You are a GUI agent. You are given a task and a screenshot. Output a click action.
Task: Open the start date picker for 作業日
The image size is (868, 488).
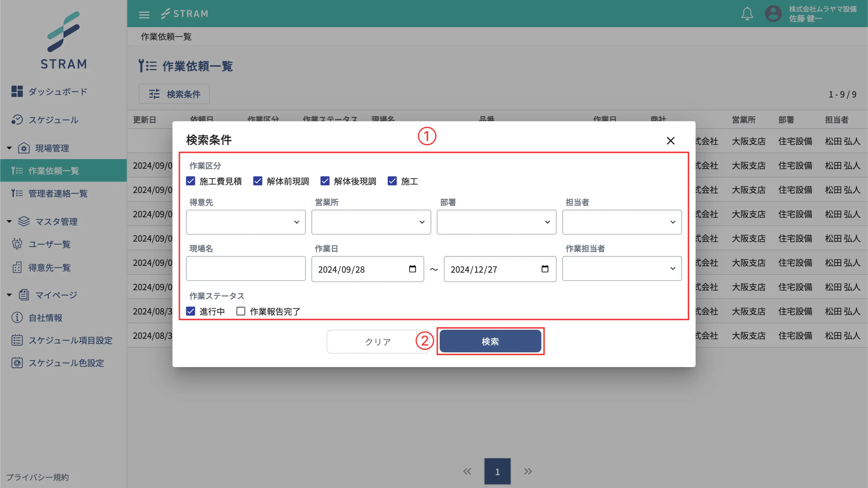412,269
